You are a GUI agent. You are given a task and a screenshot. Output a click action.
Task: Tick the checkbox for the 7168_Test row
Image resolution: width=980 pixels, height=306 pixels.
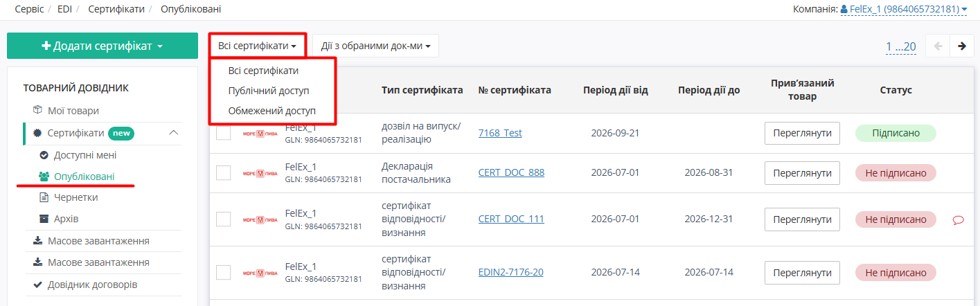[x=223, y=134]
